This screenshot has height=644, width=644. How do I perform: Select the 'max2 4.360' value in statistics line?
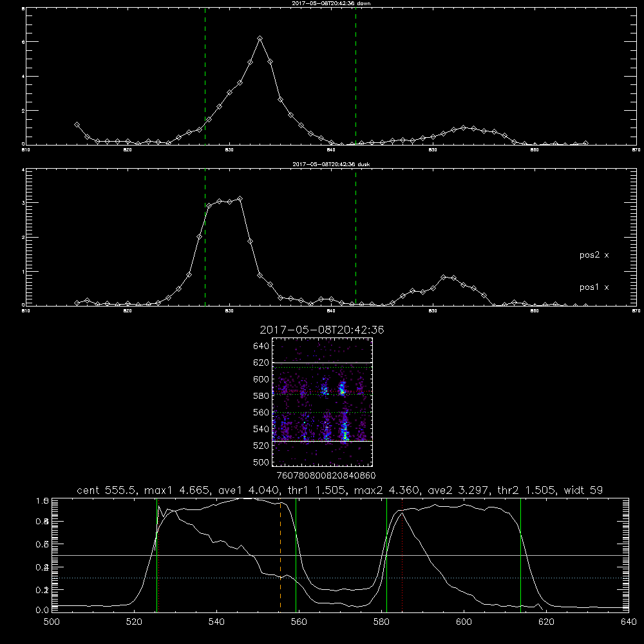tap(386, 490)
